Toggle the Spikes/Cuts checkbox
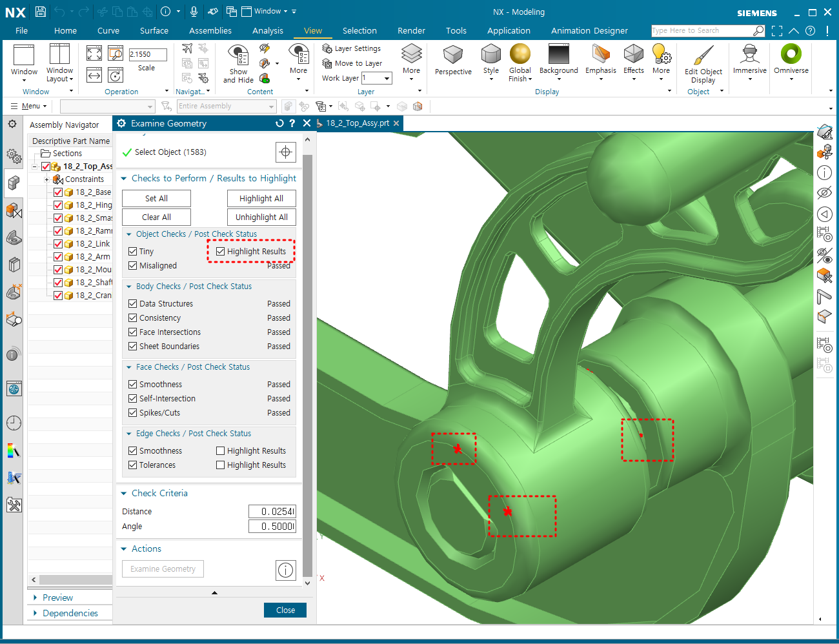The image size is (839, 644). (x=132, y=413)
